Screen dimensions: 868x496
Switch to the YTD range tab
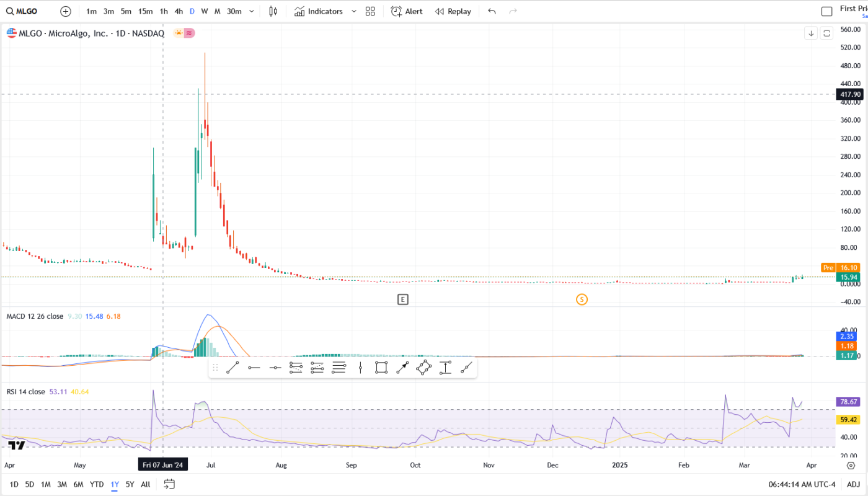(x=96, y=484)
